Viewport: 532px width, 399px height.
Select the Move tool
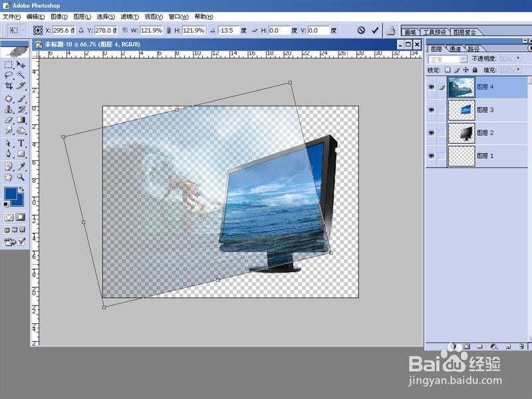coord(20,65)
